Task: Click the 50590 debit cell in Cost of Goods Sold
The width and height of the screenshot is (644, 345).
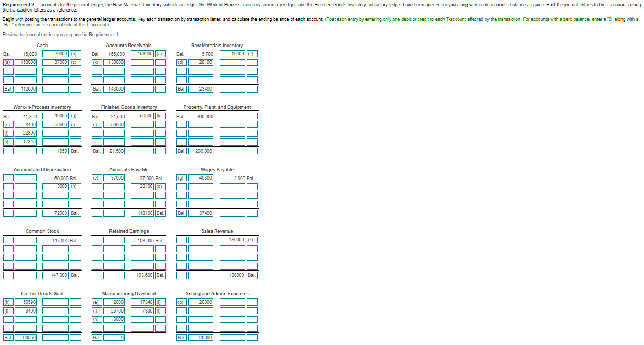Action: pos(25,302)
